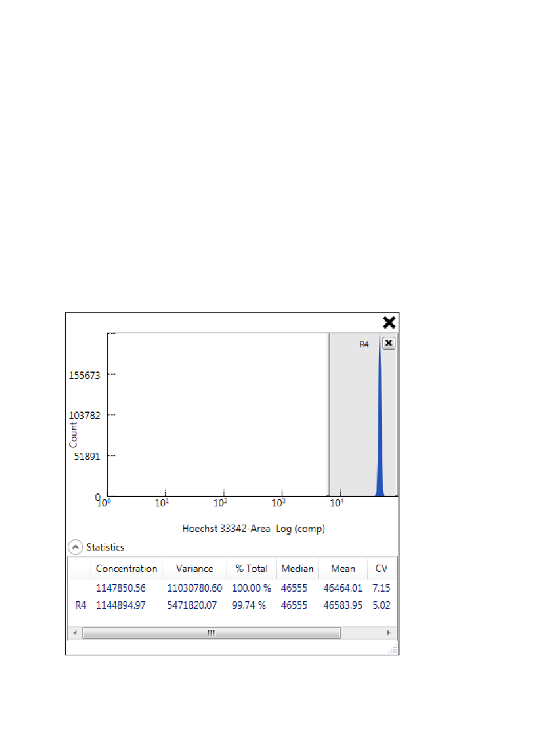Click mean value 46583.95
The height and width of the screenshot is (756, 559).
tap(343, 605)
